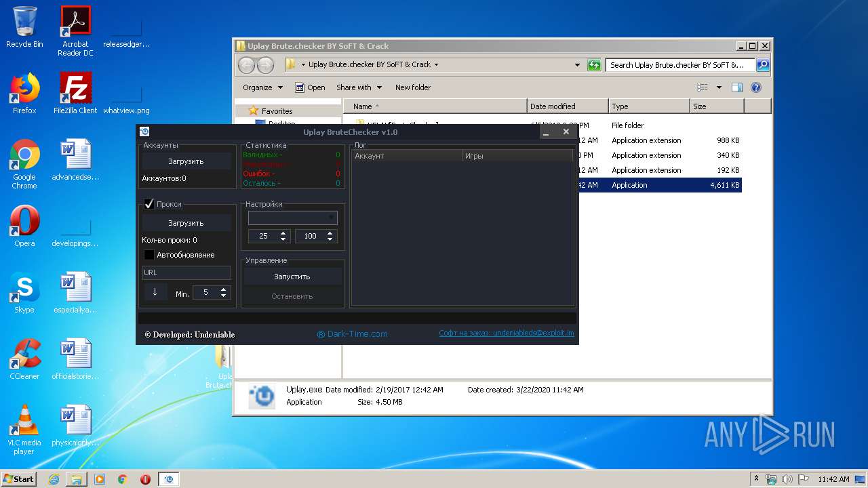The image size is (868, 488).
Task: Select the Firefox desktop shortcut
Action: click(24, 94)
